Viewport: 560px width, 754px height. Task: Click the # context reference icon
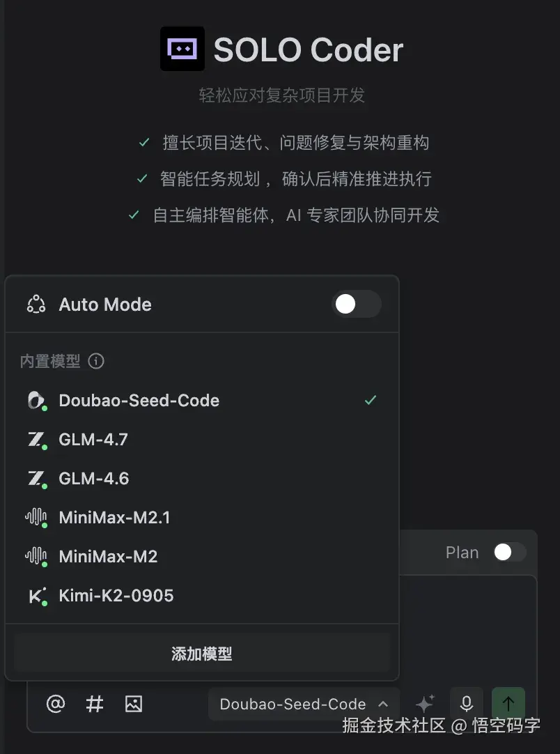click(94, 704)
